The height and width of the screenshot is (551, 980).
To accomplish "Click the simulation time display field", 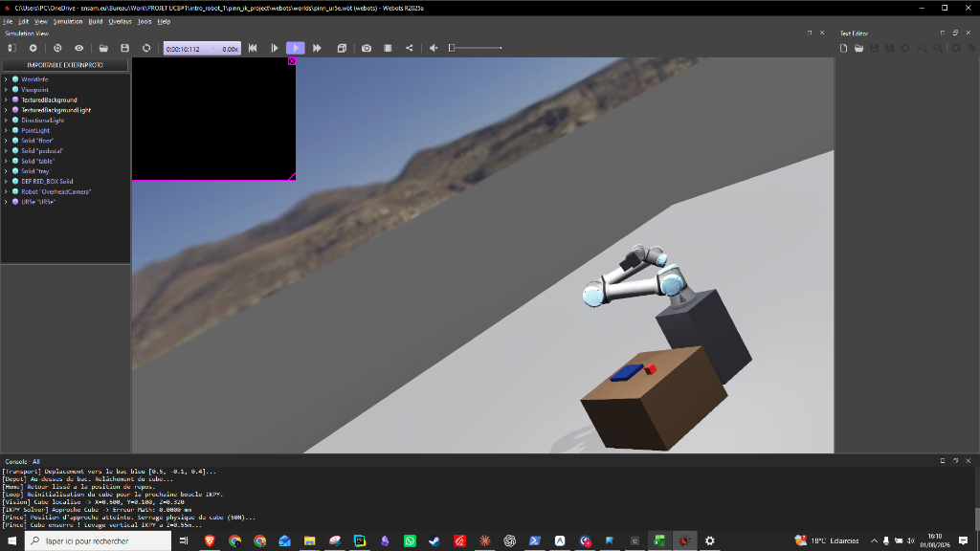I will (202, 49).
